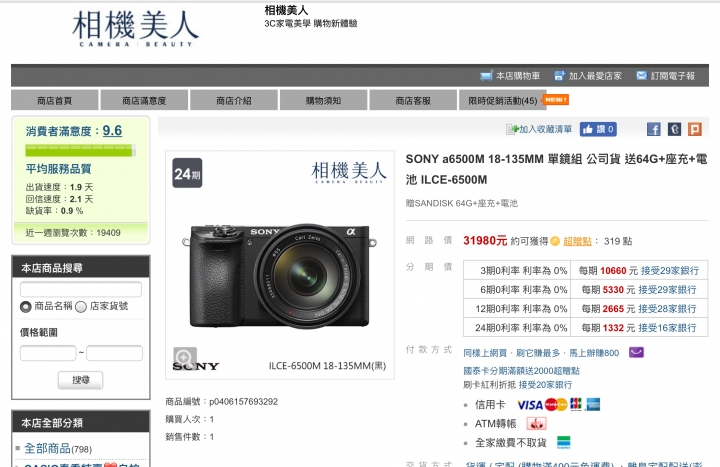The width and height of the screenshot is (720, 467).
Task: Click the 超贈點 link
Action: coord(577,242)
